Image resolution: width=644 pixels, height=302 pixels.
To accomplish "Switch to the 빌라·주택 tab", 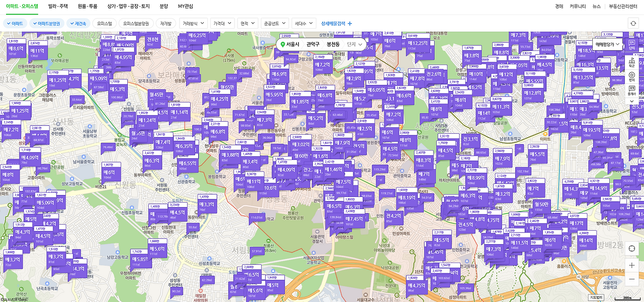I will click(58, 6).
